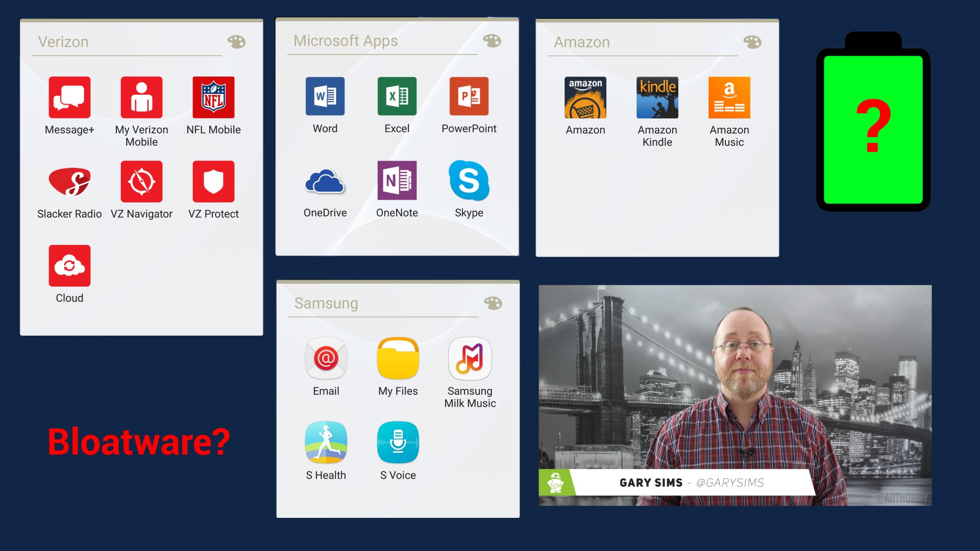980x551 pixels.
Task: Open Verizon Cloud app
Action: (69, 266)
